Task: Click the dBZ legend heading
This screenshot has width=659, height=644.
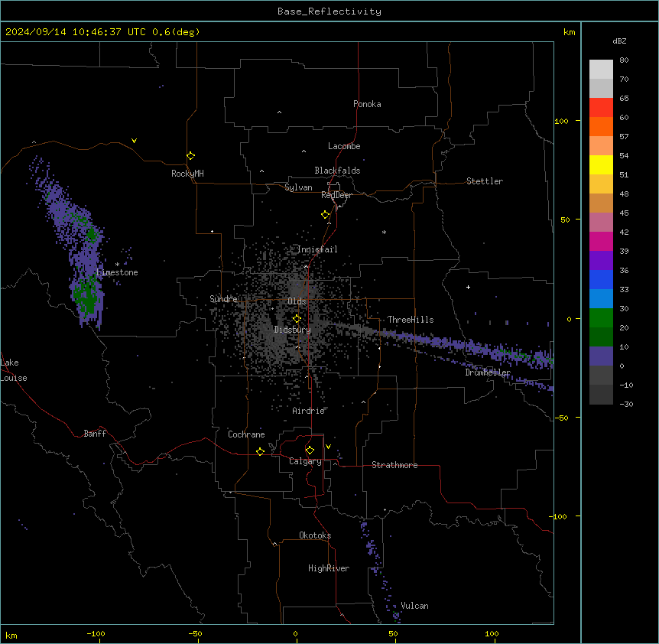Action: point(619,41)
